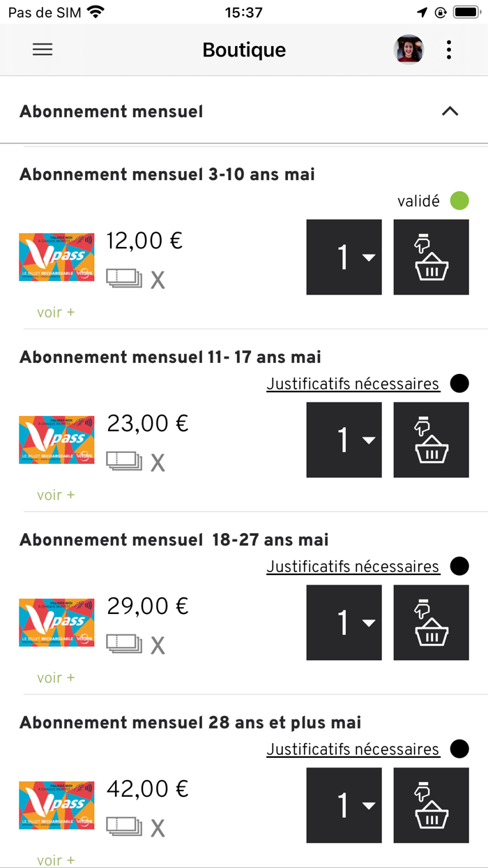Open quantity dropdown for 11-17 ans subscription
The image size is (488, 868).
tap(344, 440)
